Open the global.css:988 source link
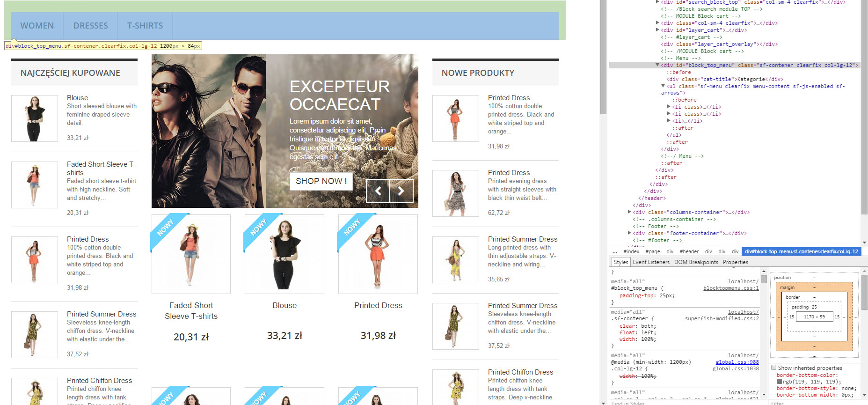This screenshot has height=405, width=868. [737, 362]
